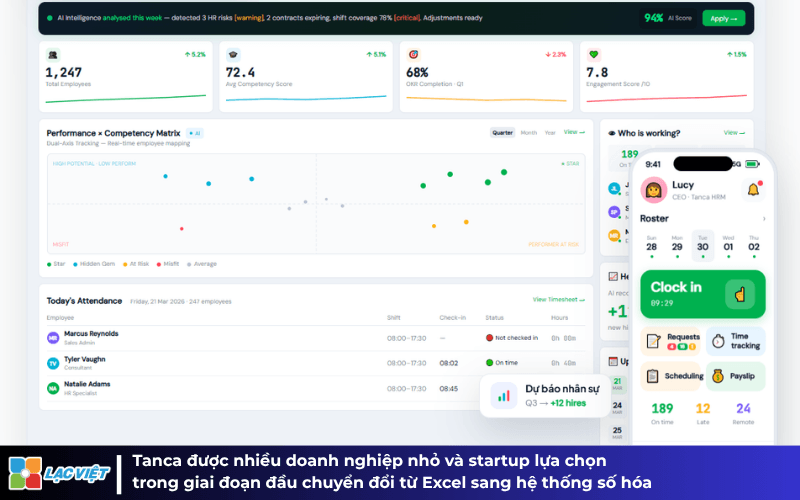The width and height of the screenshot is (800, 500).
Task: Click the 2.3% decrease indicator
Action: [556, 55]
